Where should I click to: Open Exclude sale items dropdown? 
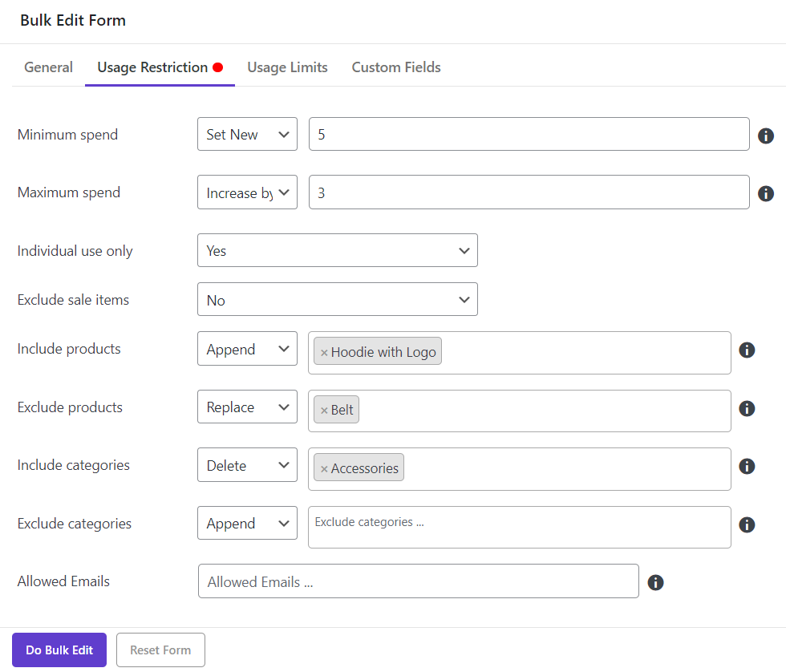337,300
